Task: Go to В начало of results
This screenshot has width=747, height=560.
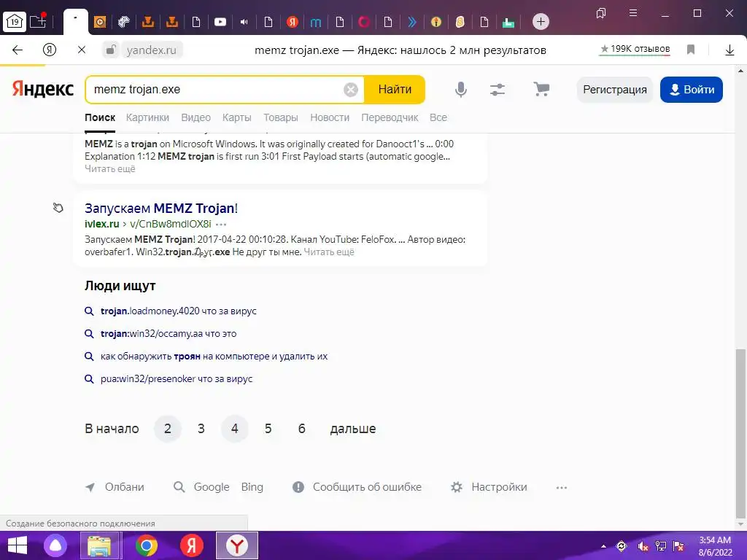Action: 112,429
